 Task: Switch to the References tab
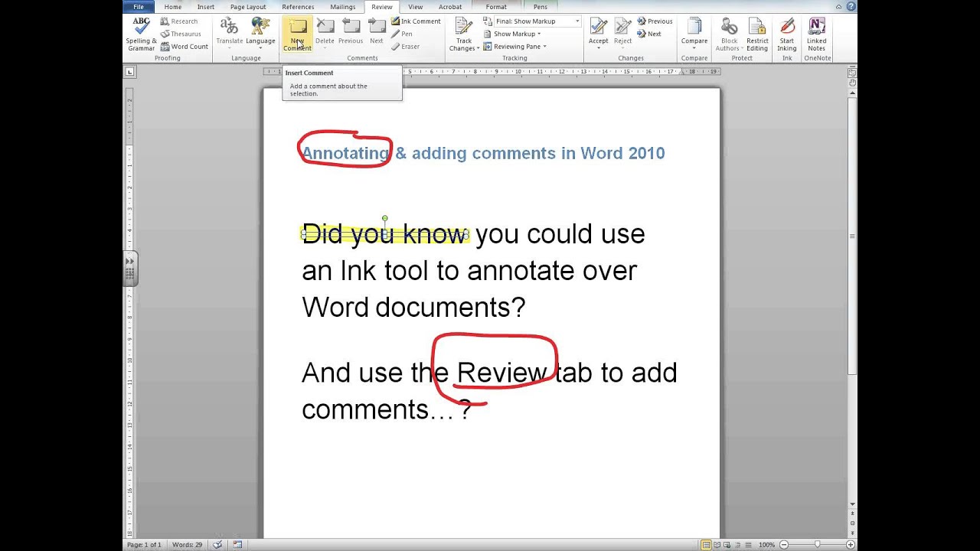point(298,7)
